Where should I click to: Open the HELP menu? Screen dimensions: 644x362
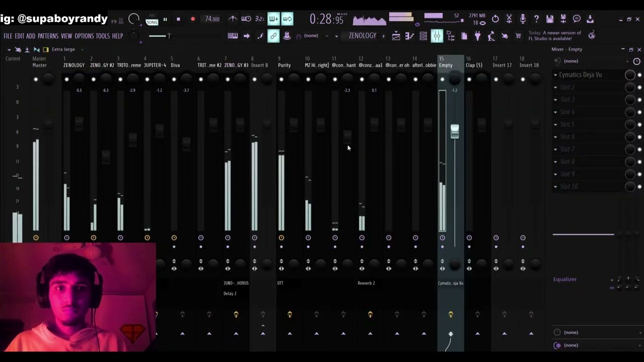coord(117,36)
